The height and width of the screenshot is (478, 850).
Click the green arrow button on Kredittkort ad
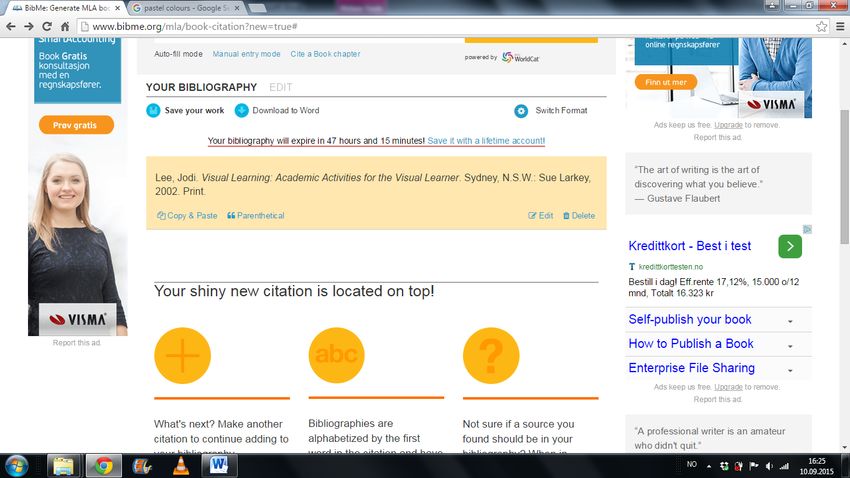pyautogui.click(x=790, y=246)
